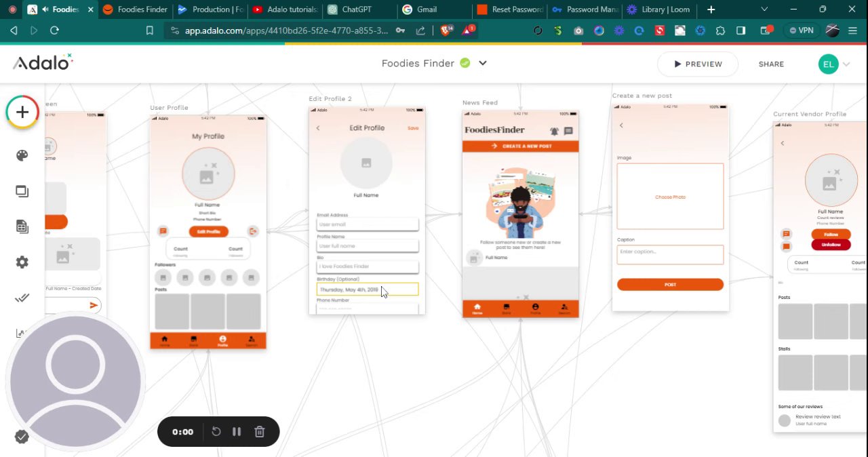The height and width of the screenshot is (457, 868).
Task: Bookmark this page in address bar
Action: pos(151,31)
